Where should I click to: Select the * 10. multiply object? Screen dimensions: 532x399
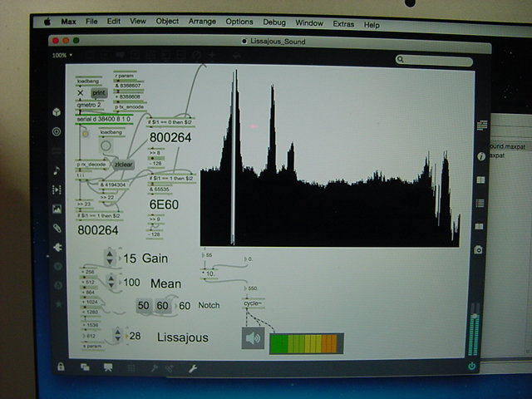(209, 273)
